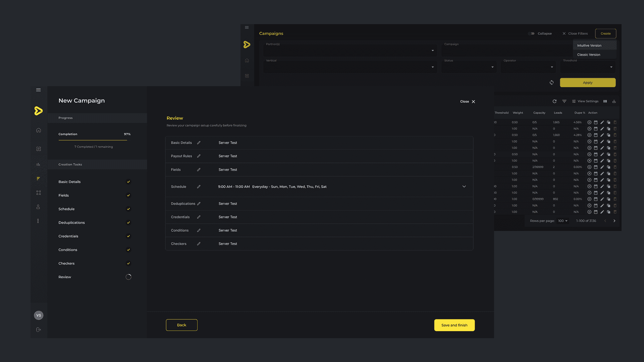Click the bar chart icon in the sidebar

pos(39,164)
